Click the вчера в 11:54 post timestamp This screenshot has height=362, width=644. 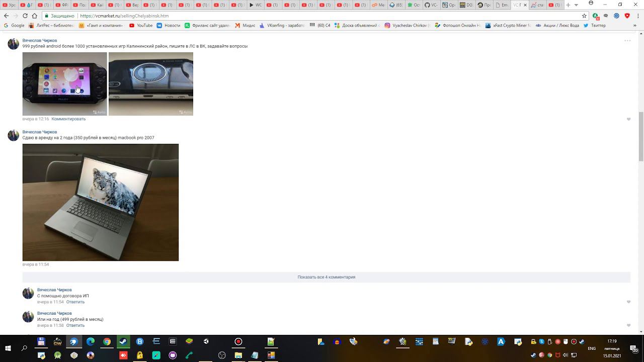(x=36, y=264)
